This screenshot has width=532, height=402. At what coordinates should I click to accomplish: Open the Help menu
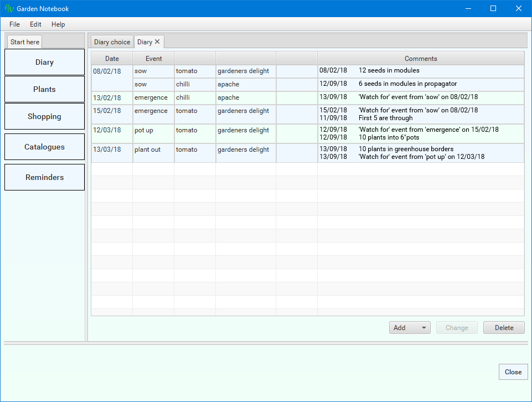click(58, 24)
